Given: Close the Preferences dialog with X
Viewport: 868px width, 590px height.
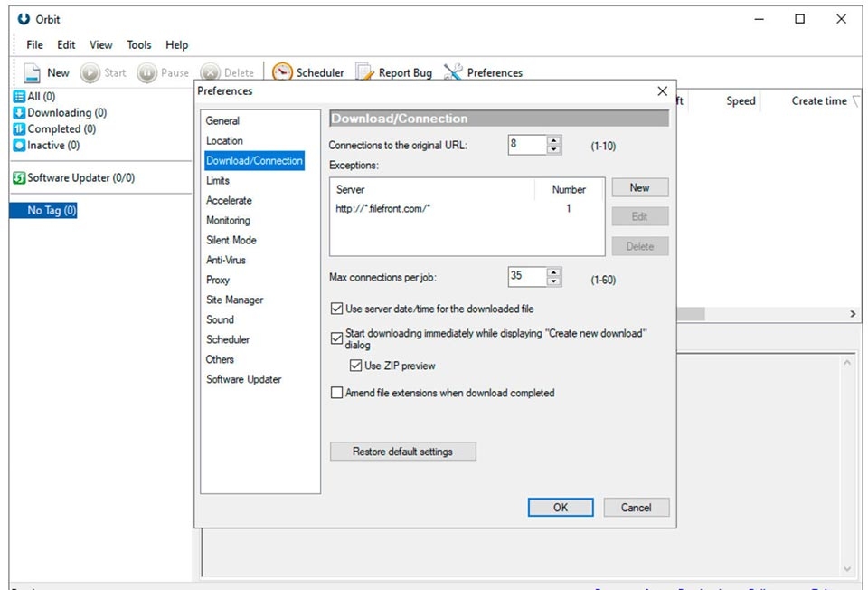Looking at the screenshot, I should (662, 90).
